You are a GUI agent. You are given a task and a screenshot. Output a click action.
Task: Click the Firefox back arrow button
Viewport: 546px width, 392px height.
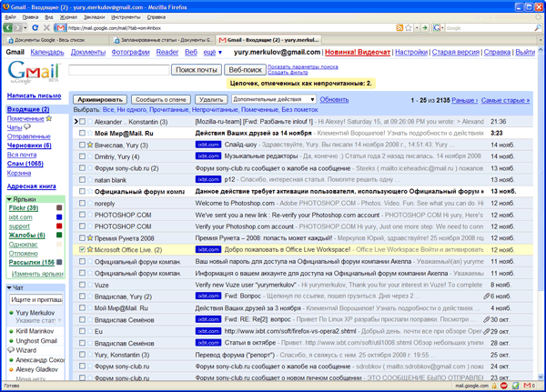(8, 27)
